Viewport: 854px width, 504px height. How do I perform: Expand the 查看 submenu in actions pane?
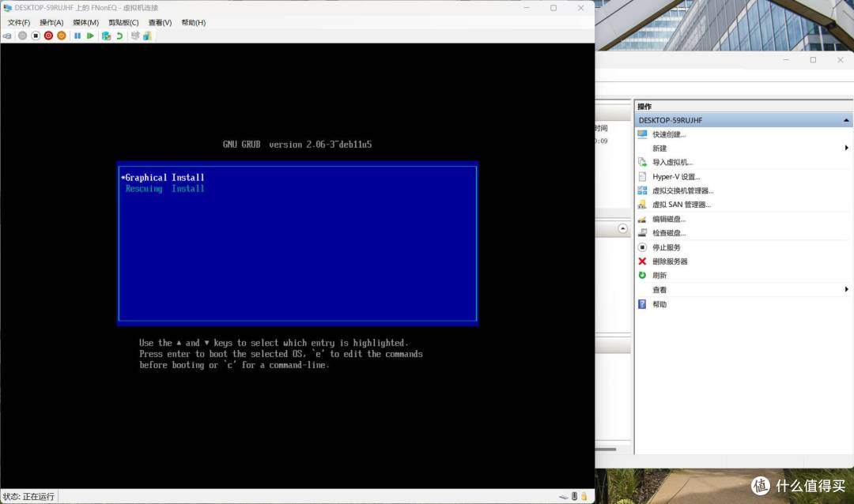pyautogui.click(x=846, y=290)
